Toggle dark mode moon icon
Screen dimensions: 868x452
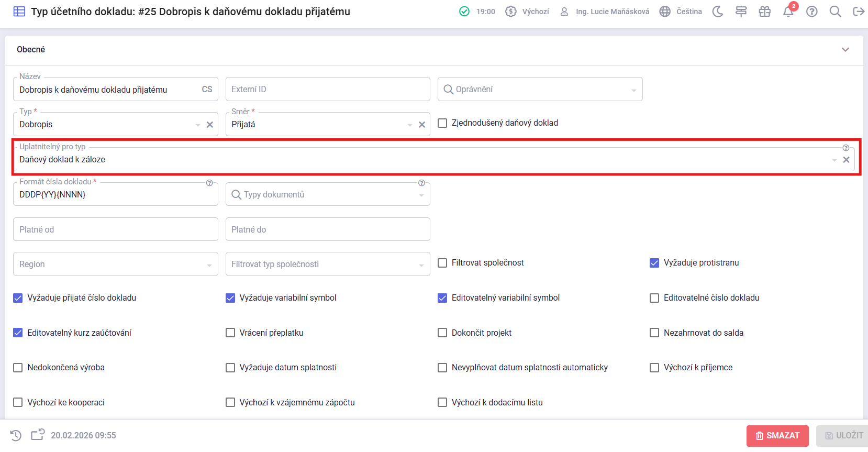pos(718,12)
